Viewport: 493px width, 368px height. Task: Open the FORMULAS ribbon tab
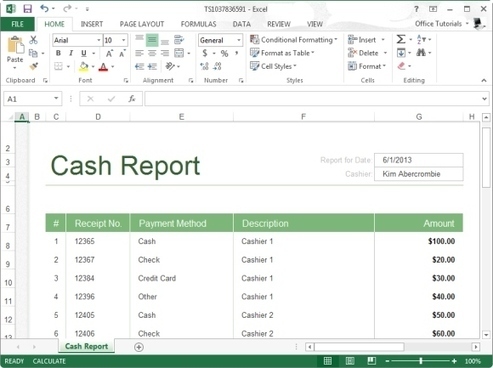[x=198, y=24]
